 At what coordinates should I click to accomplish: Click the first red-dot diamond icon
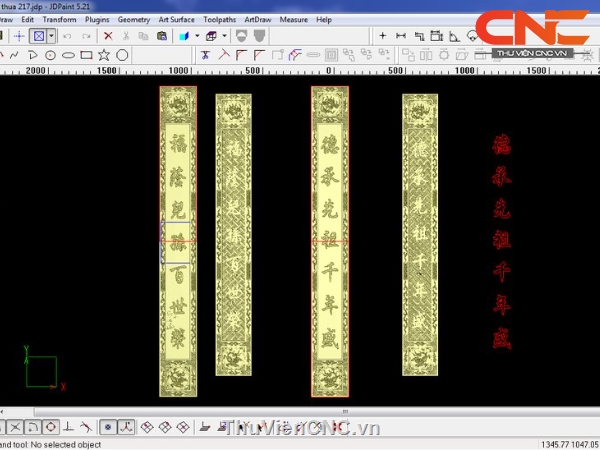click(147, 427)
